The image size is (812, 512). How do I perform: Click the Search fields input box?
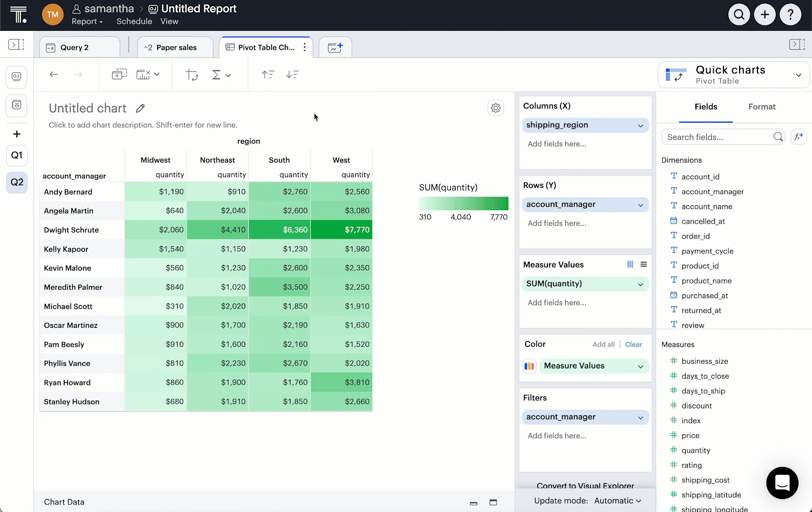pos(717,137)
